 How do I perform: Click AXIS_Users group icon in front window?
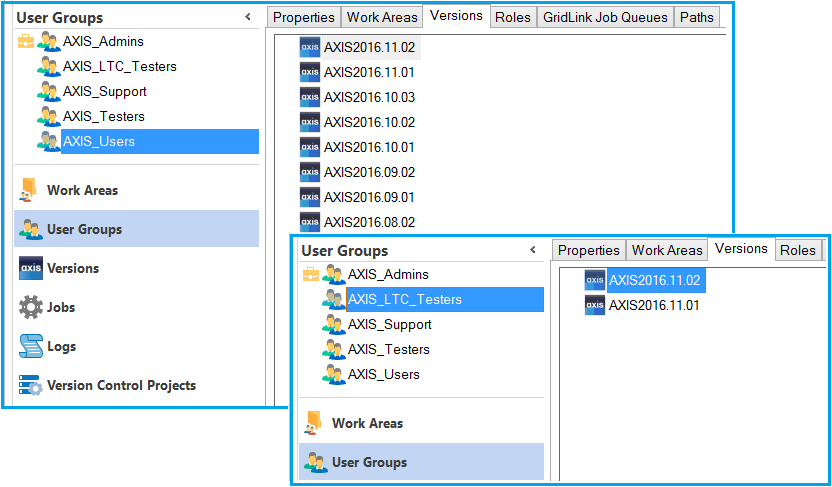pos(334,374)
